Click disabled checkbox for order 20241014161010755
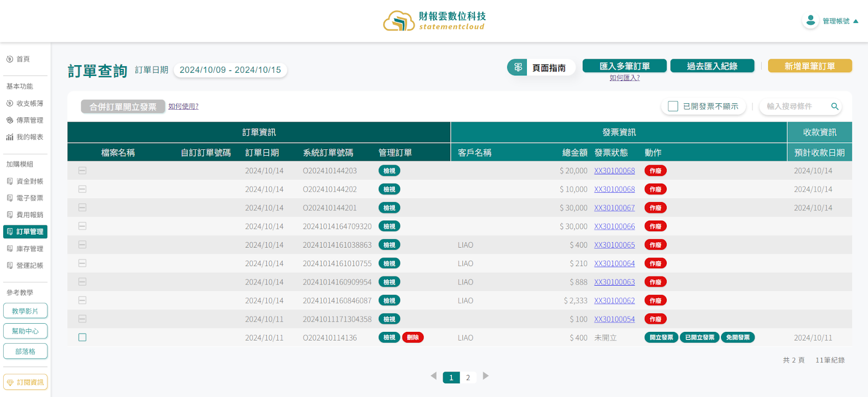Screen dimensions: 868x397 coord(82,263)
